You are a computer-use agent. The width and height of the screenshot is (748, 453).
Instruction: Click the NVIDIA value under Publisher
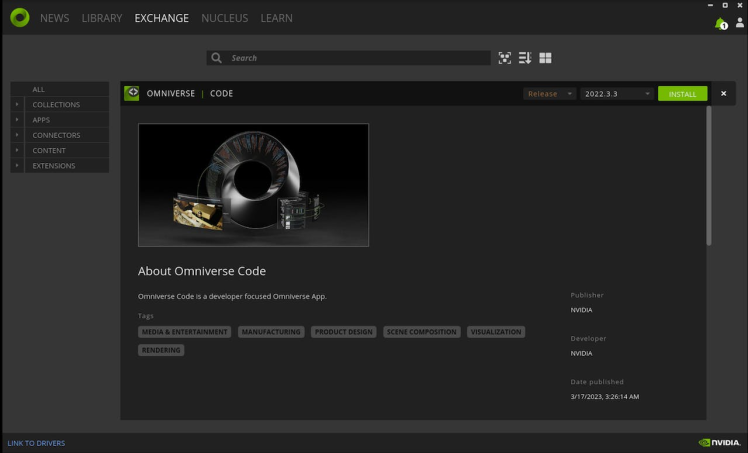[581, 310]
